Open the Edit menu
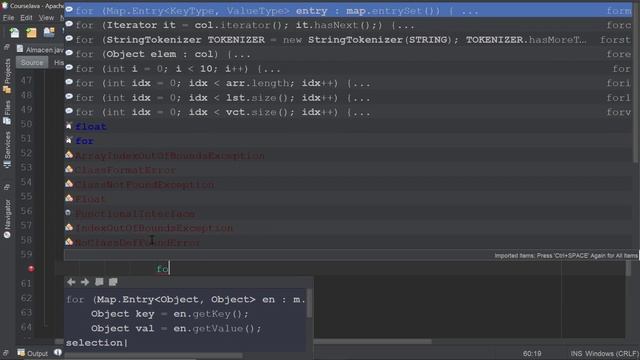 coord(26,18)
